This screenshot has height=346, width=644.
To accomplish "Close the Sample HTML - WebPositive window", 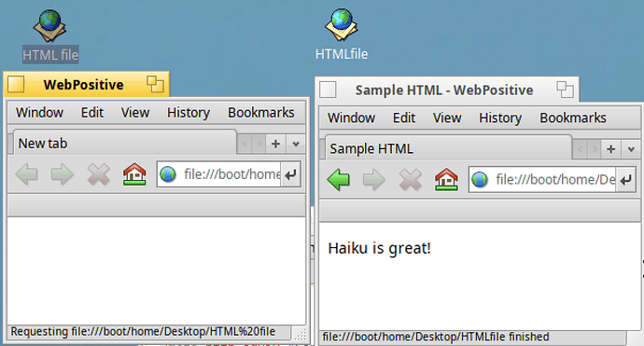I will tap(328, 90).
